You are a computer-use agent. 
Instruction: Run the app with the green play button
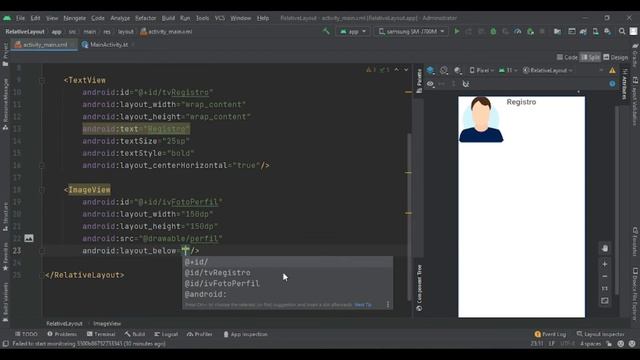(x=457, y=31)
